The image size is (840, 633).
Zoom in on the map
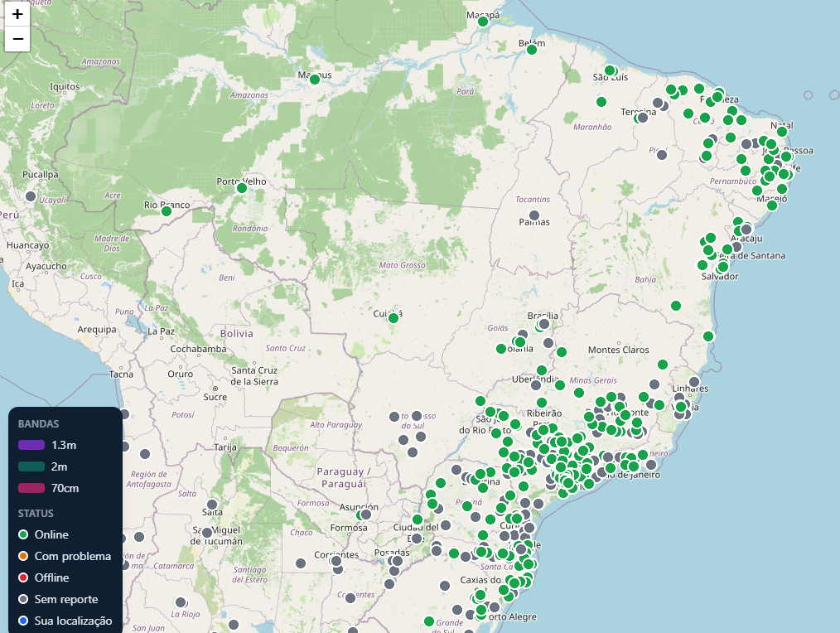[17, 14]
